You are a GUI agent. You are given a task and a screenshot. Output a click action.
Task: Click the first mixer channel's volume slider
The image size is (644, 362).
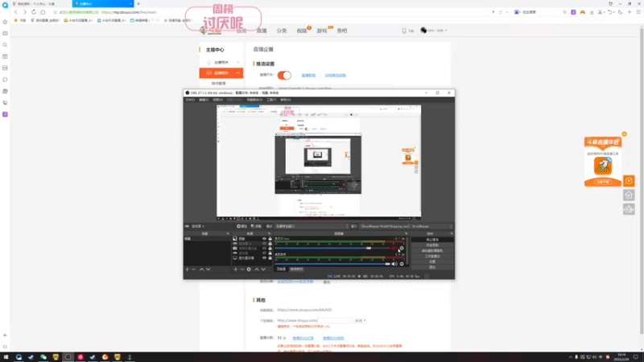(x=332, y=249)
